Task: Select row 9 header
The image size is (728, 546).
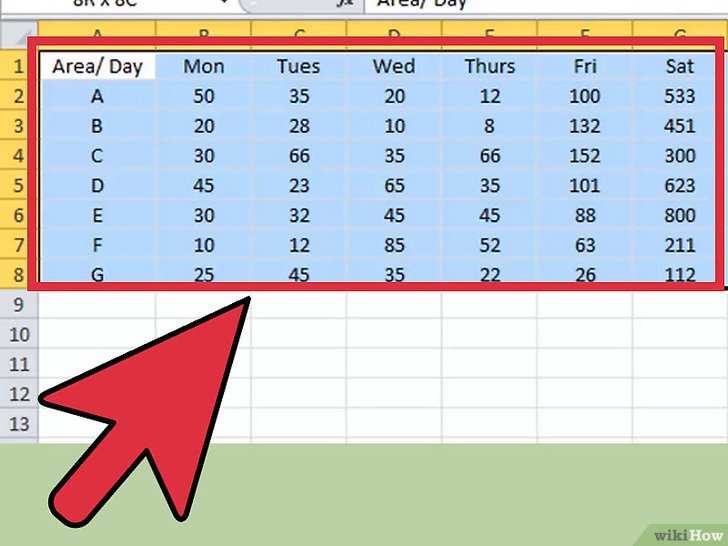Action: point(19,305)
